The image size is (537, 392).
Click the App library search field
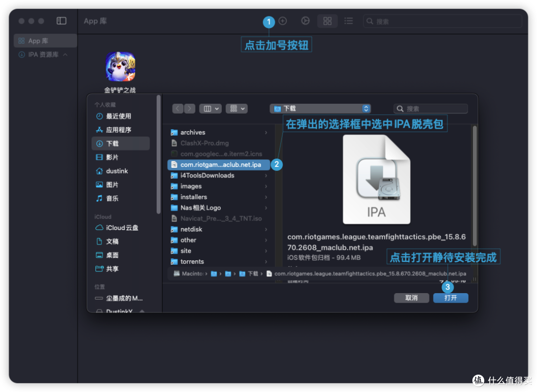point(442,21)
